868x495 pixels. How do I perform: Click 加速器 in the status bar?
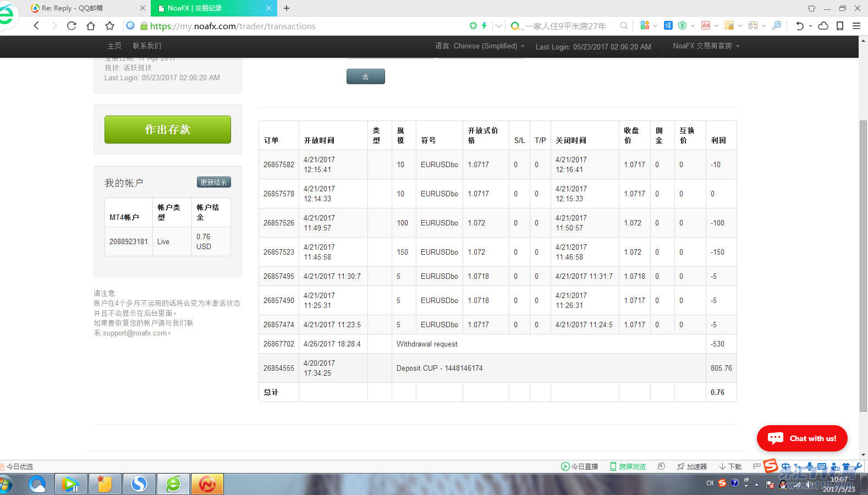click(x=692, y=466)
